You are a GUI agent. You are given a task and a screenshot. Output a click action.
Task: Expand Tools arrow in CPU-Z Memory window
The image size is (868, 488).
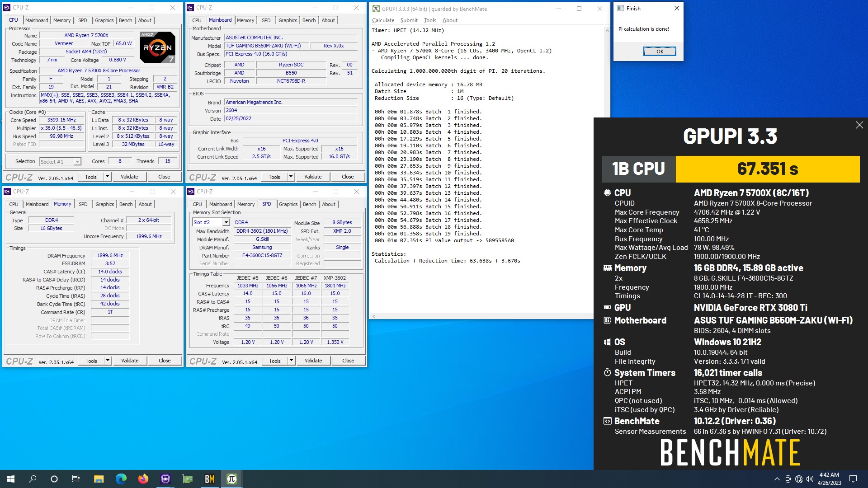(x=108, y=361)
